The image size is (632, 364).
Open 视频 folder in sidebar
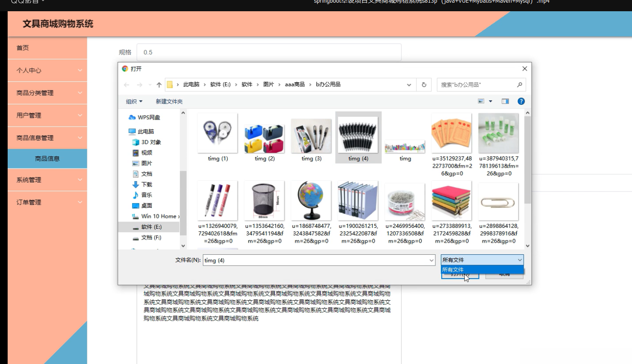point(142,153)
